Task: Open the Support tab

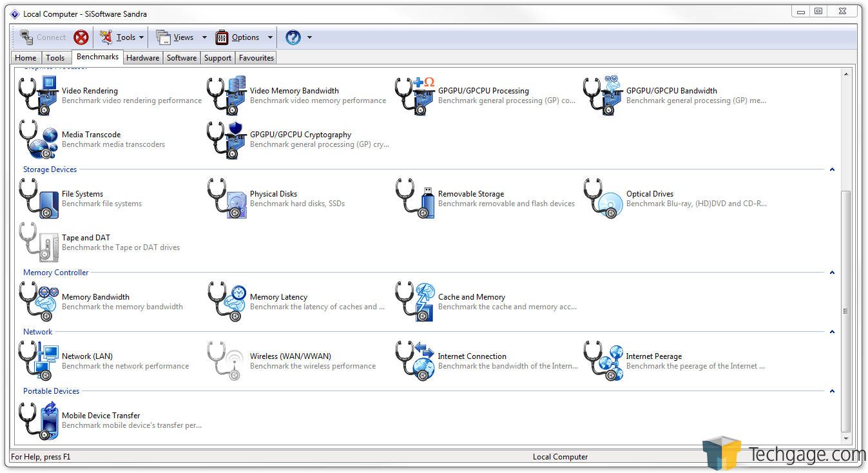Action: click(218, 58)
